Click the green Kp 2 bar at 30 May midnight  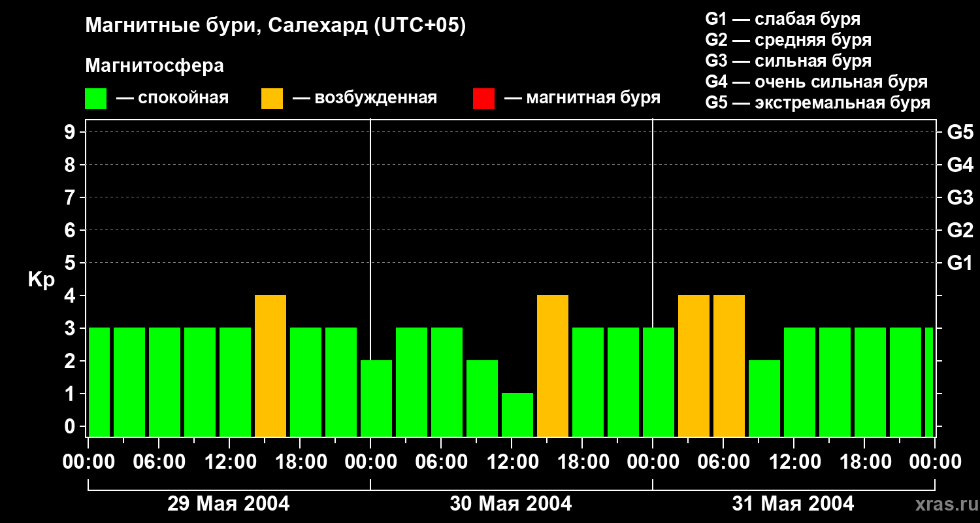376,399
